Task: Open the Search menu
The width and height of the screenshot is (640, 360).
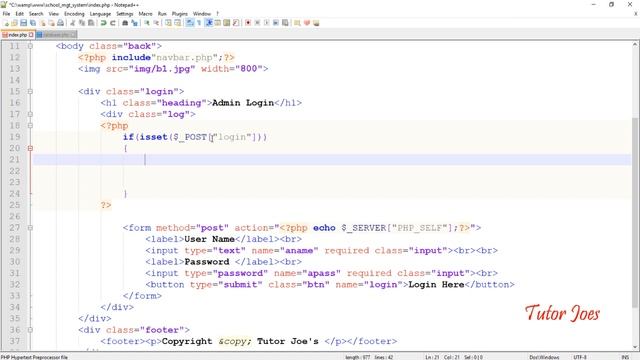Action: (x=36, y=14)
